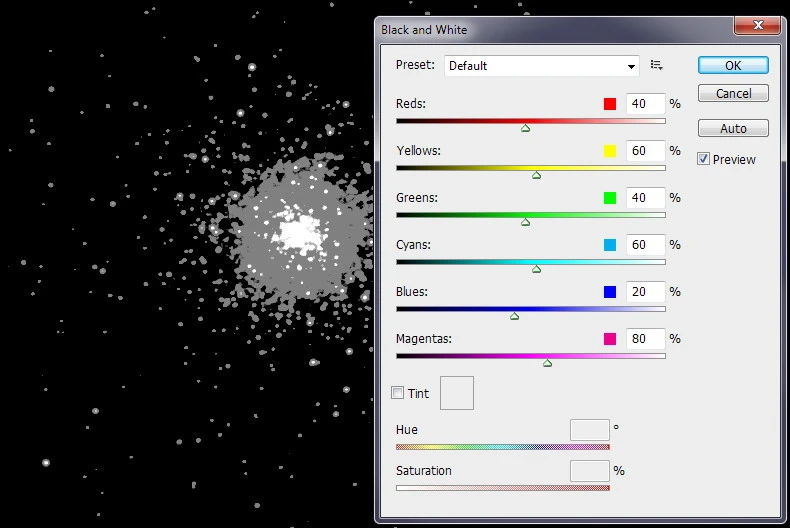
Task: Click the cyan color swatch for Cyans
Action: coord(610,245)
